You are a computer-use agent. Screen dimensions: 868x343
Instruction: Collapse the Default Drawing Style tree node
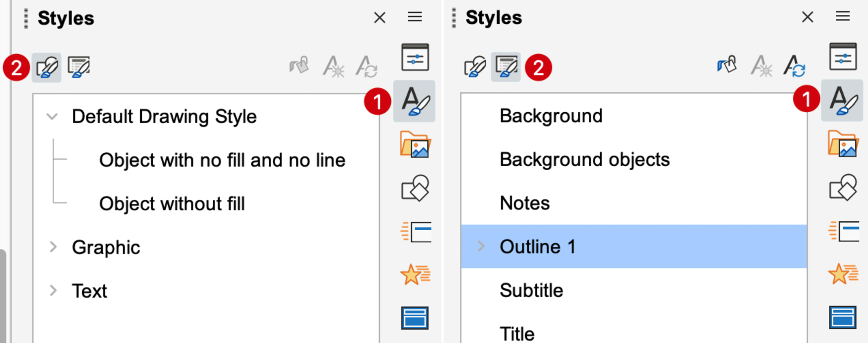point(52,117)
